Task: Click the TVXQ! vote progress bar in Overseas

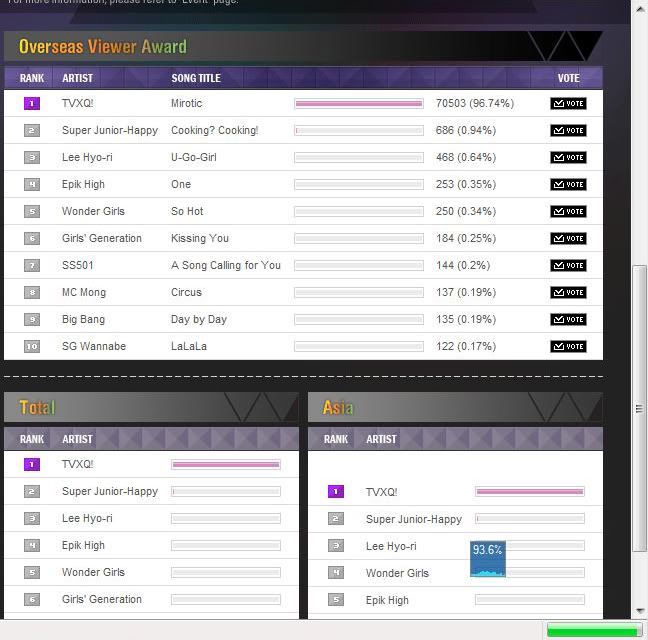Action: coord(359,103)
